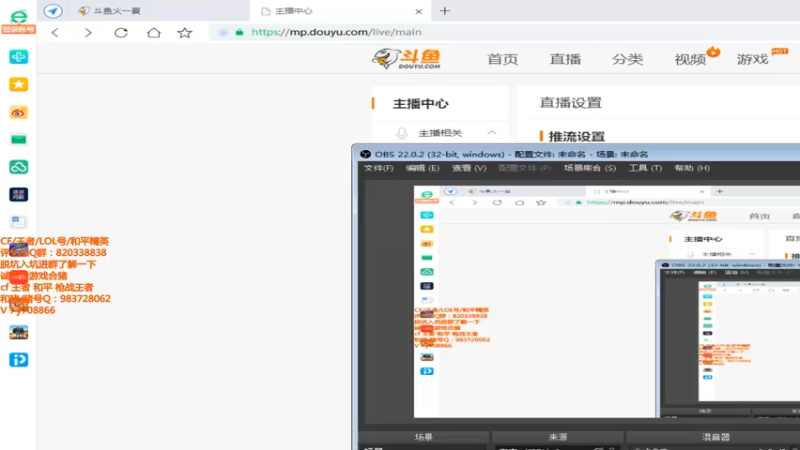The height and width of the screenshot is (450, 800).
Task: Open the 分类 nav link
Action: tap(627, 59)
